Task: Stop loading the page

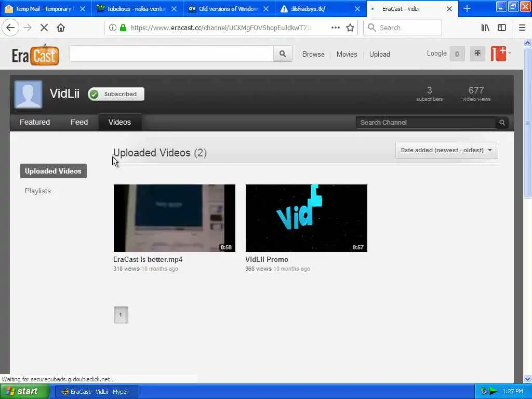Action: coord(44,28)
